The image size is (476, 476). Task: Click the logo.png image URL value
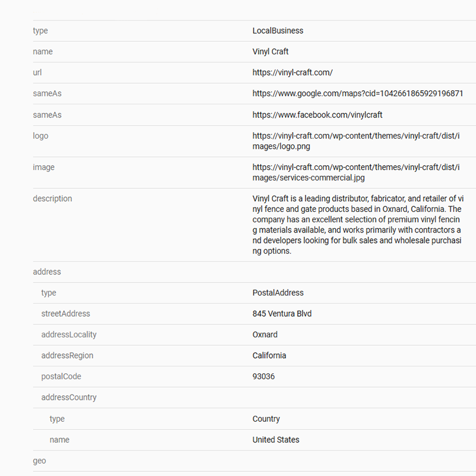click(356, 141)
